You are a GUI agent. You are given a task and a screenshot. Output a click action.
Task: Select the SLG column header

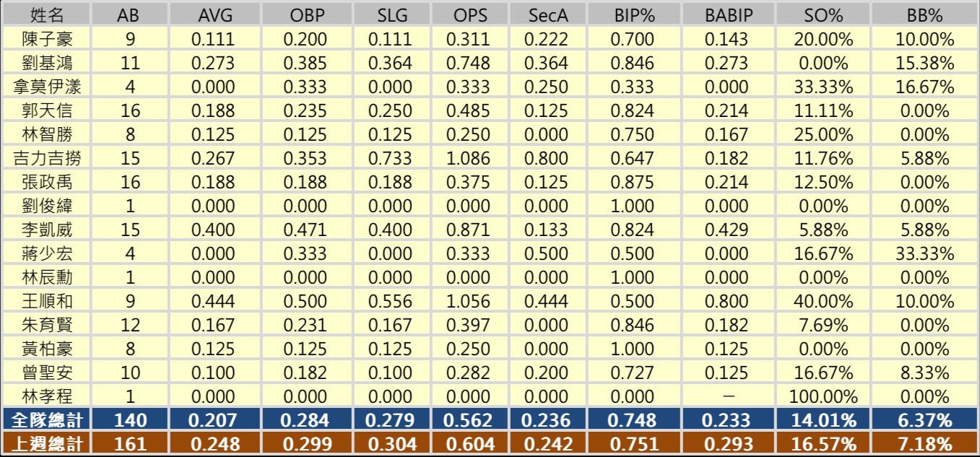click(391, 14)
